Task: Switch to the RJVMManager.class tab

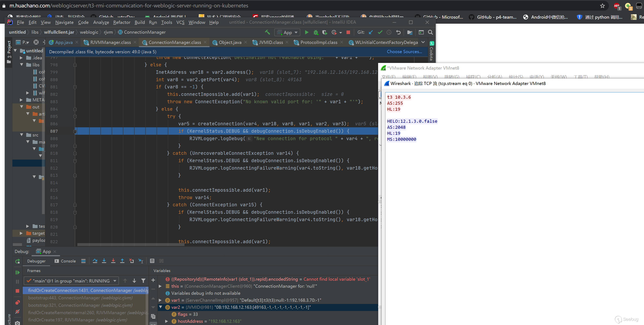Action: pos(110,42)
